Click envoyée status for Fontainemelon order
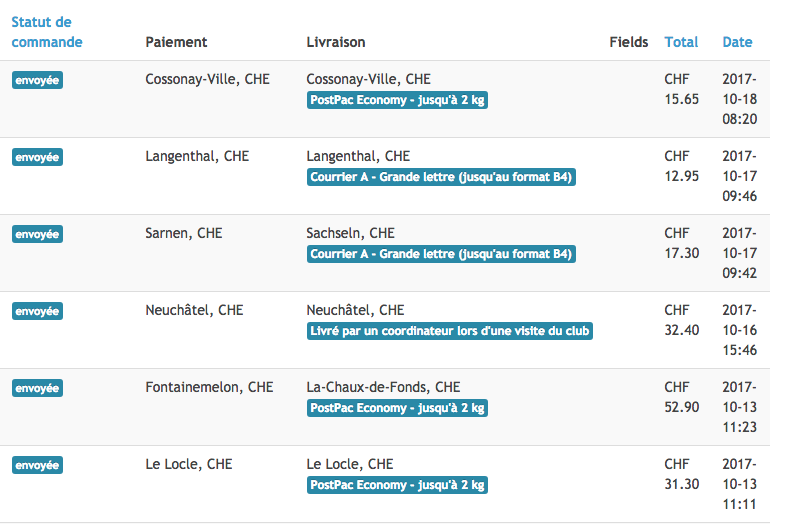This screenshot has height=524, width=796. click(37, 388)
